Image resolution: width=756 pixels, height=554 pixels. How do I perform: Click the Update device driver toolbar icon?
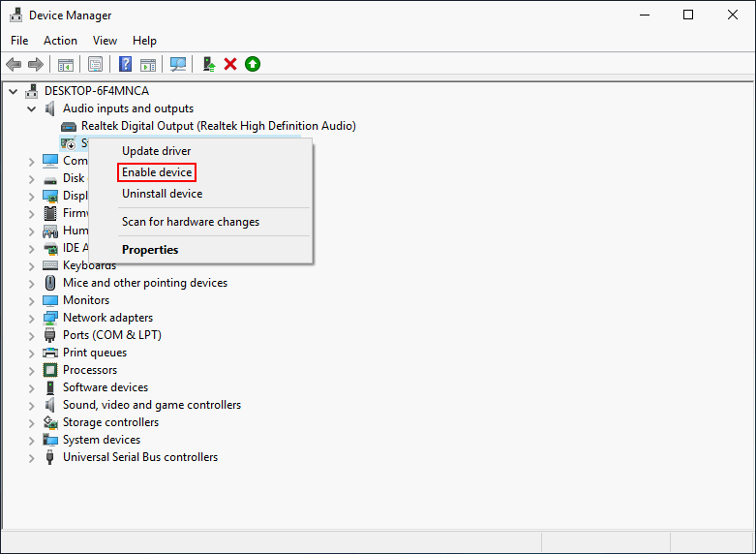click(x=209, y=64)
